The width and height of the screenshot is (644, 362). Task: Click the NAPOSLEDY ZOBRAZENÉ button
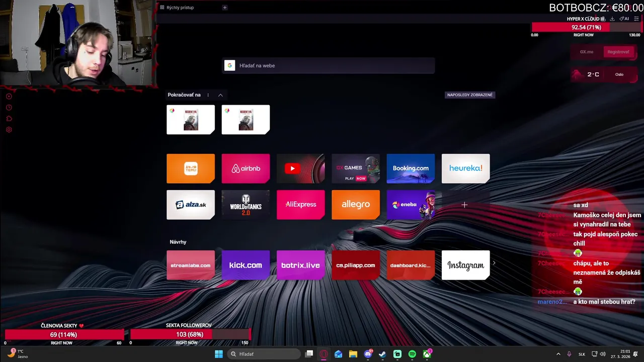(470, 95)
